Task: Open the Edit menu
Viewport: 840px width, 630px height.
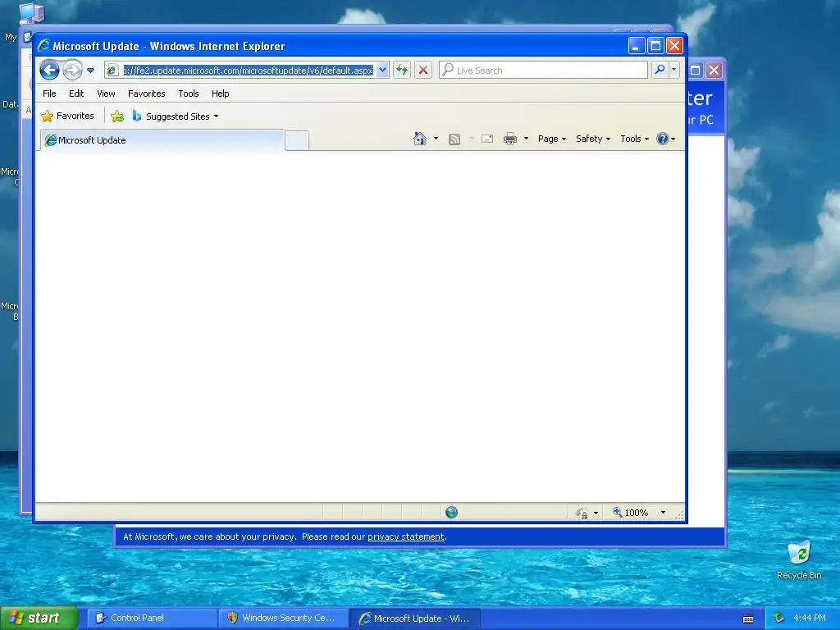Action: 76,94
